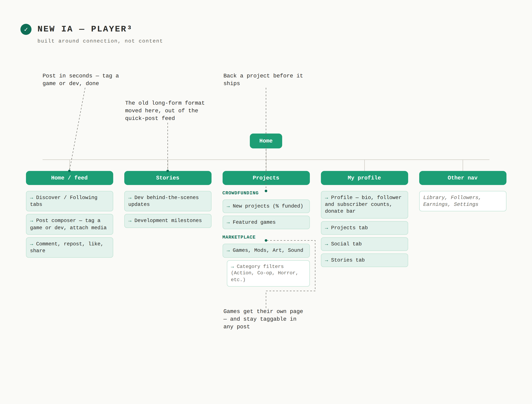Open the Social tab card
532x404 pixels.
pyautogui.click(x=364, y=244)
